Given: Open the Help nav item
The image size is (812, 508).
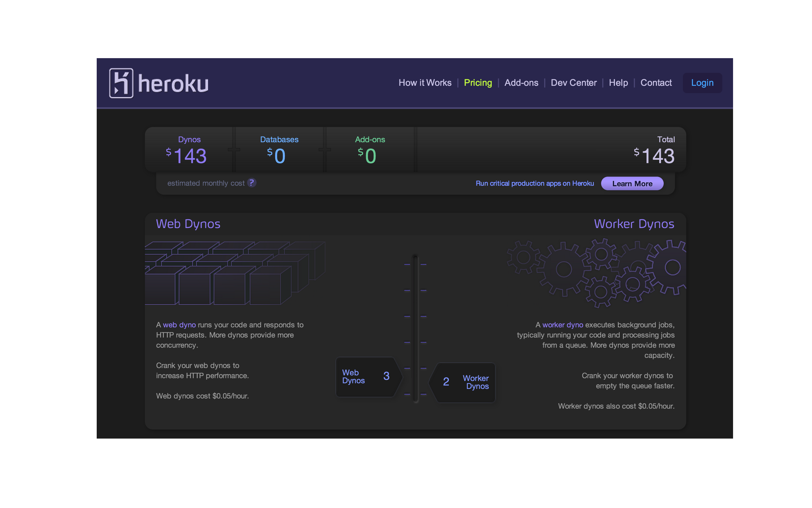Looking at the screenshot, I should [618, 83].
